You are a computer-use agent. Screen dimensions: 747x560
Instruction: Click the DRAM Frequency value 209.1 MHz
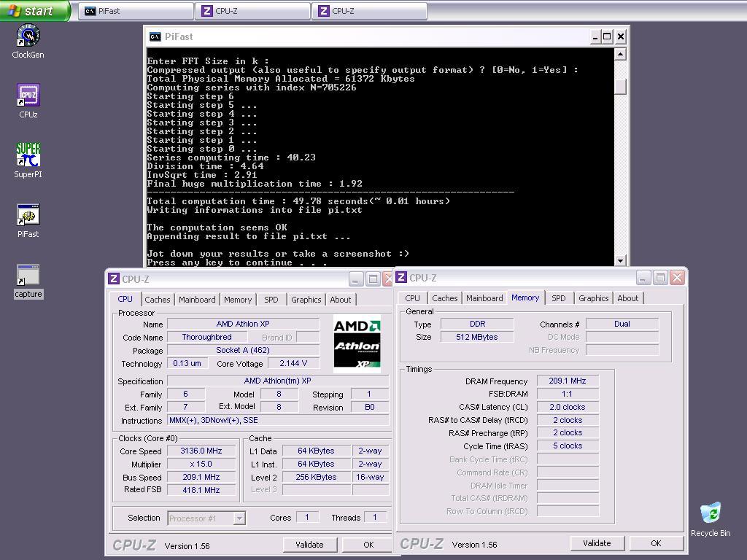tap(568, 381)
